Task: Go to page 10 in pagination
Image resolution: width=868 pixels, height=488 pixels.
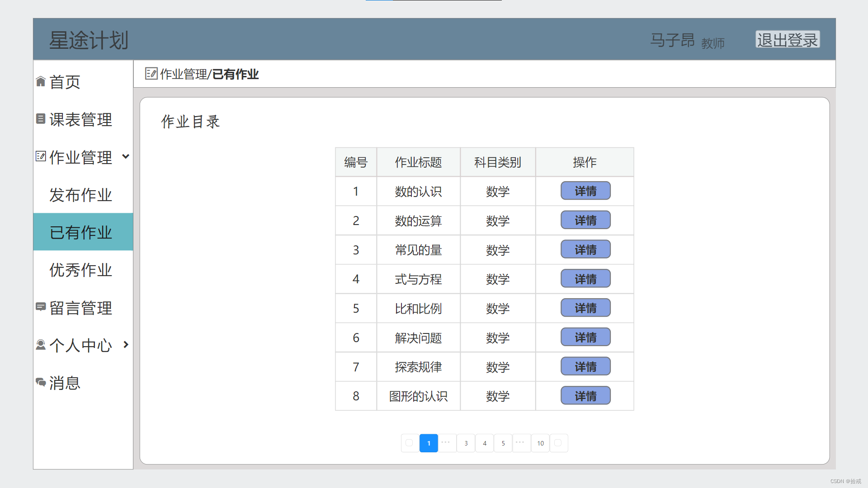Action: [x=540, y=443]
